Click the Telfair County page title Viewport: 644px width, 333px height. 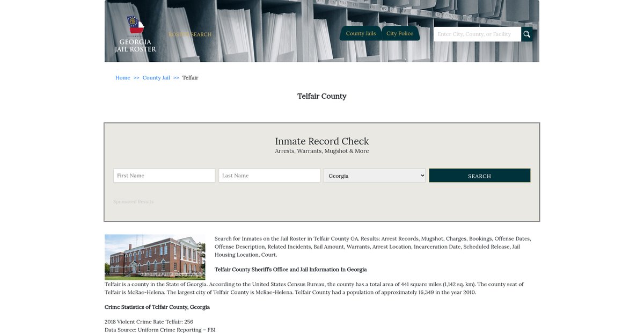point(322,96)
